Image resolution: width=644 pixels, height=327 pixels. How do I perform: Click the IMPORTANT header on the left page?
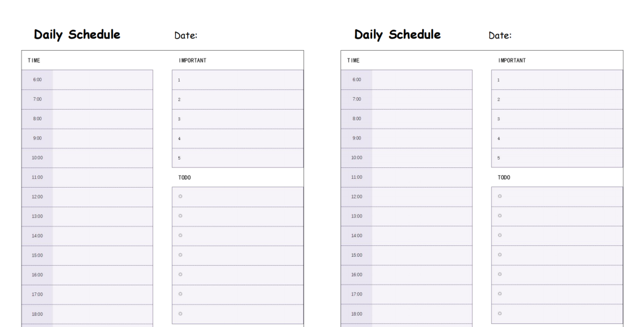[x=193, y=61]
